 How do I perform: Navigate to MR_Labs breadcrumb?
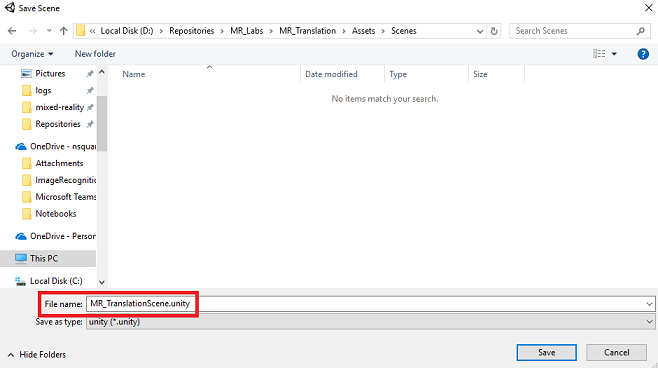point(247,31)
